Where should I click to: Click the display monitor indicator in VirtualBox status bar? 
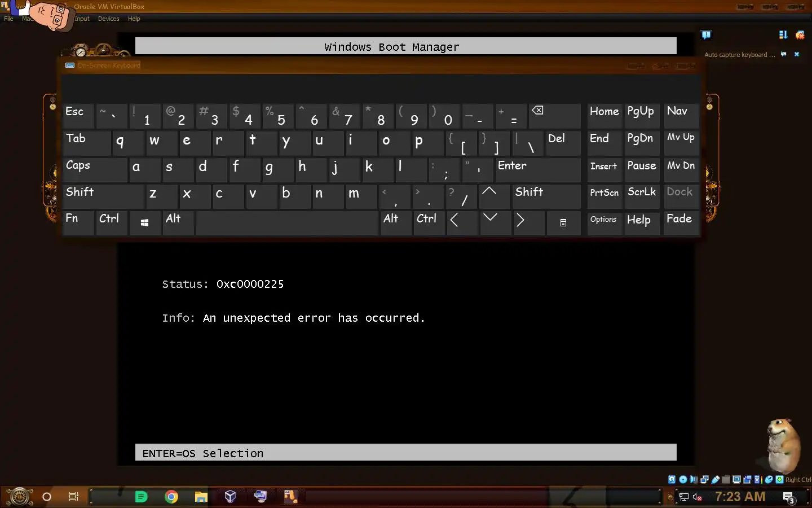pyautogui.click(x=736, y=479)
